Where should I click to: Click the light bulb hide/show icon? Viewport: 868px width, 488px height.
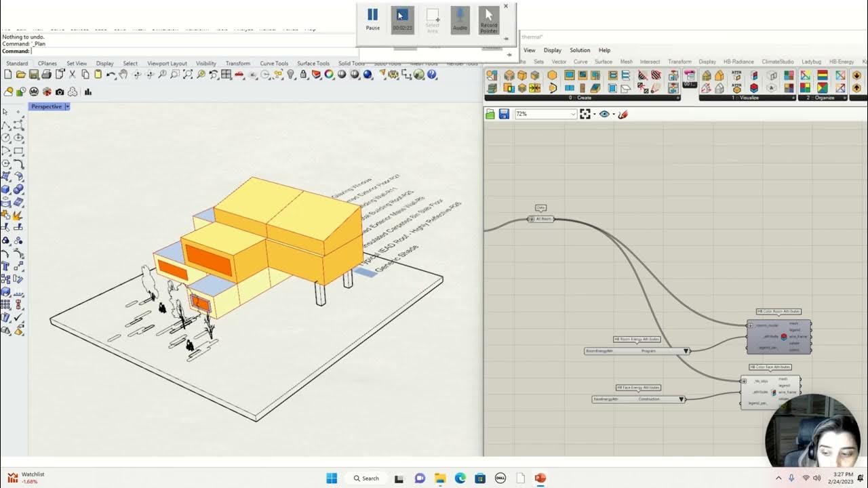click(x=290, y=74)
